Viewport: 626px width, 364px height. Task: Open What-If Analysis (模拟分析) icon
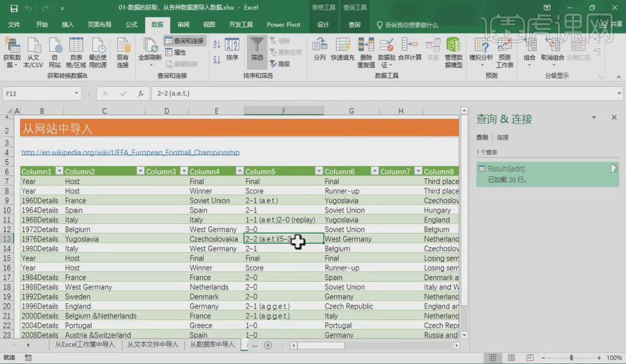(481, 52)
